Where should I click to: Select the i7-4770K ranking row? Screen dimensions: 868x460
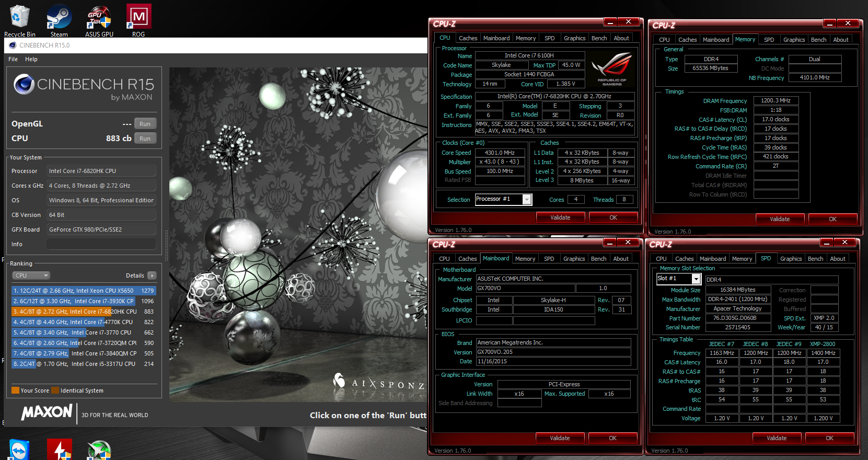click(84, 322)
